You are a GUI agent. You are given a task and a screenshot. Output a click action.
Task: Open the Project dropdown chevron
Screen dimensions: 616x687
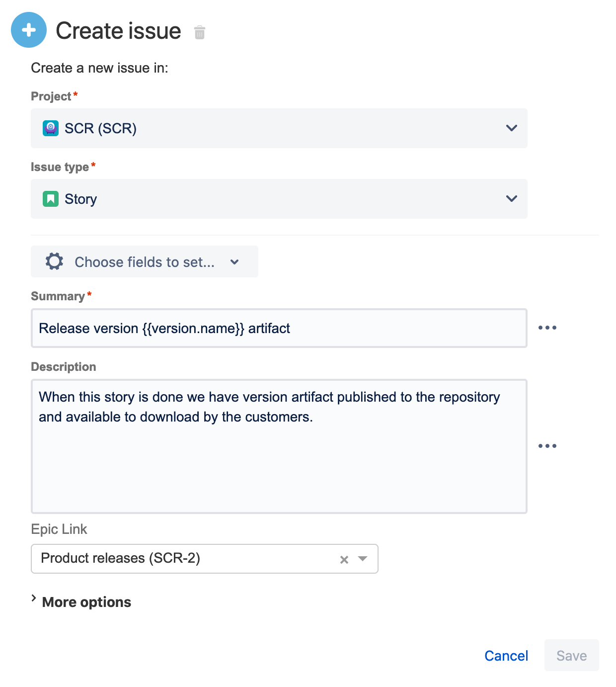pos(511,128)
